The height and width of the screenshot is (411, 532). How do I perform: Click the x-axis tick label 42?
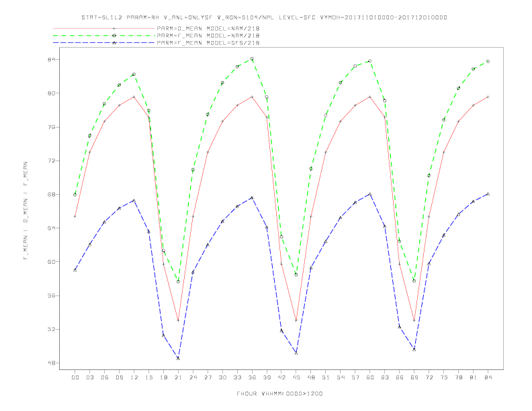pos(281,377)
